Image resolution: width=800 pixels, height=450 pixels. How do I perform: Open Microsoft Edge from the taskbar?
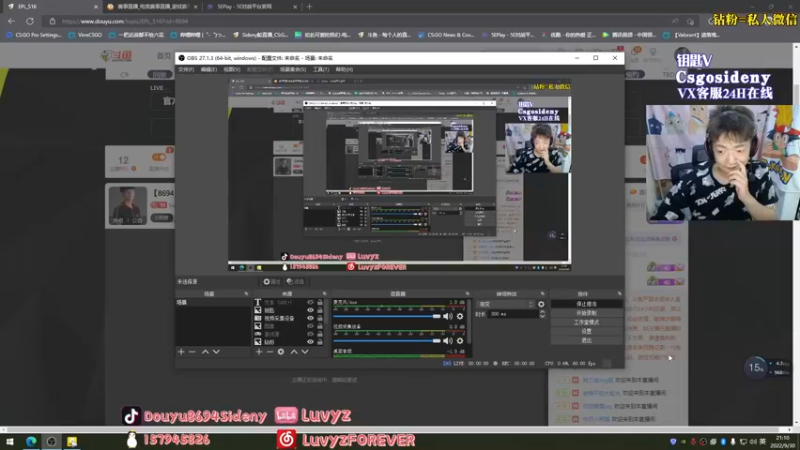point(31,441)
